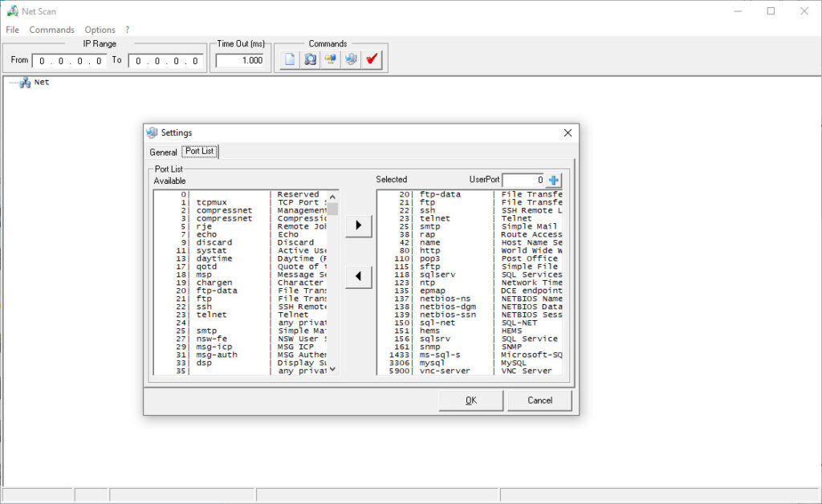Click the Available list scrollbar thumb
The width and height of the screenshot is (822, 504).
point(332,209)
